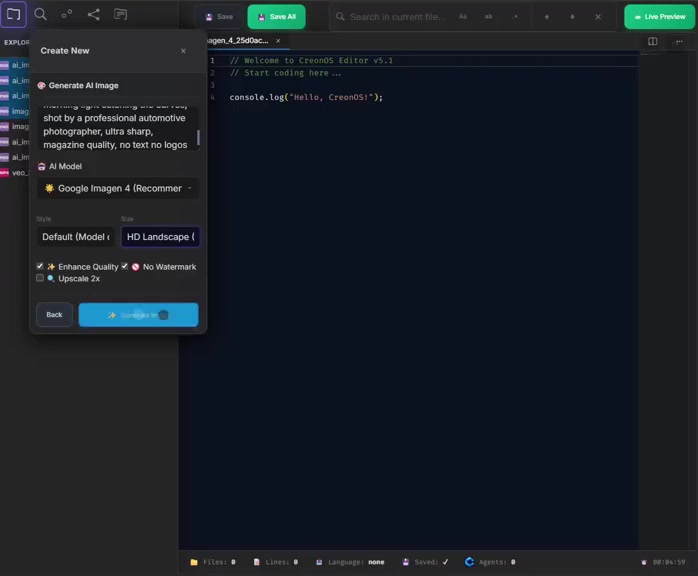Click the share icon in the top bar
Image resolution: width=698 pixels, height=576 pixels.
click(93, 14)
